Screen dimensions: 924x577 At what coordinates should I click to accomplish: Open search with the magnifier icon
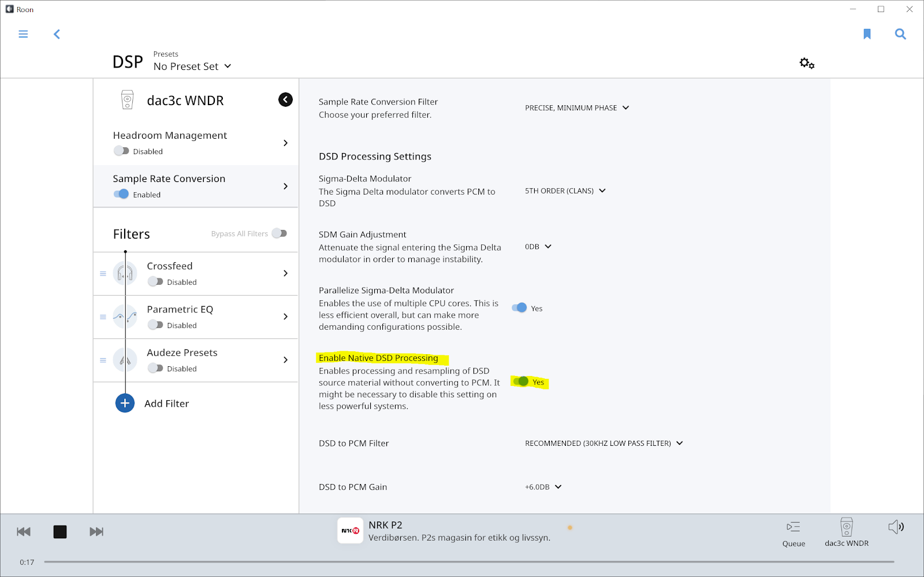click(900, 34)
